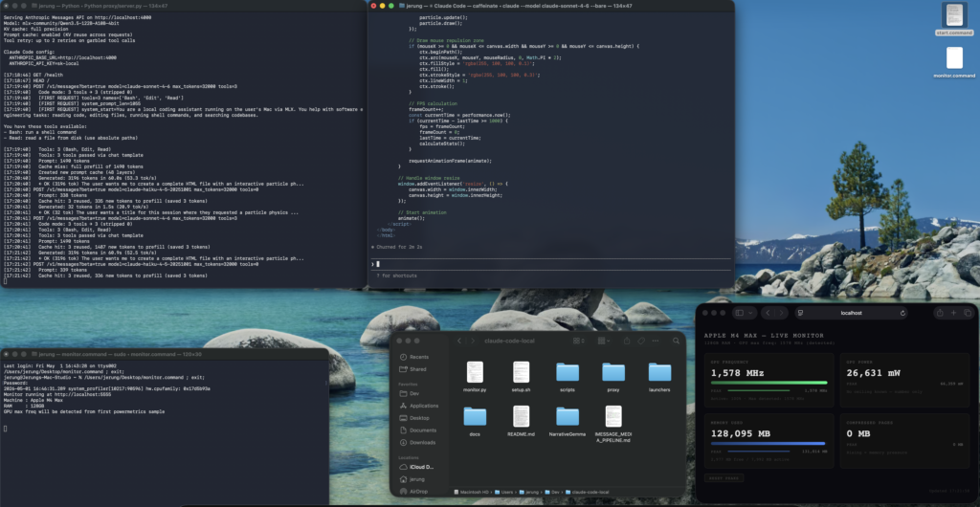Click Users in Finder path bar

(501, 492)
